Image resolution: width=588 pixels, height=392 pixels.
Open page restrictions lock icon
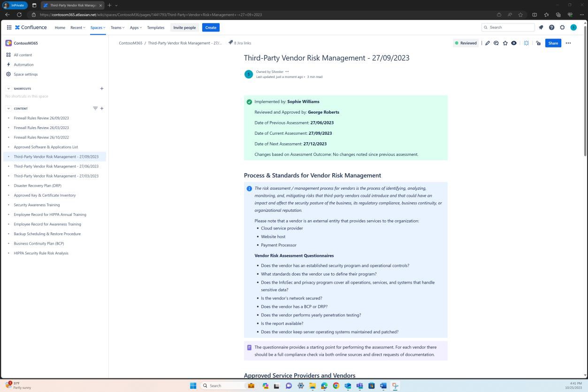pos(538,43)
